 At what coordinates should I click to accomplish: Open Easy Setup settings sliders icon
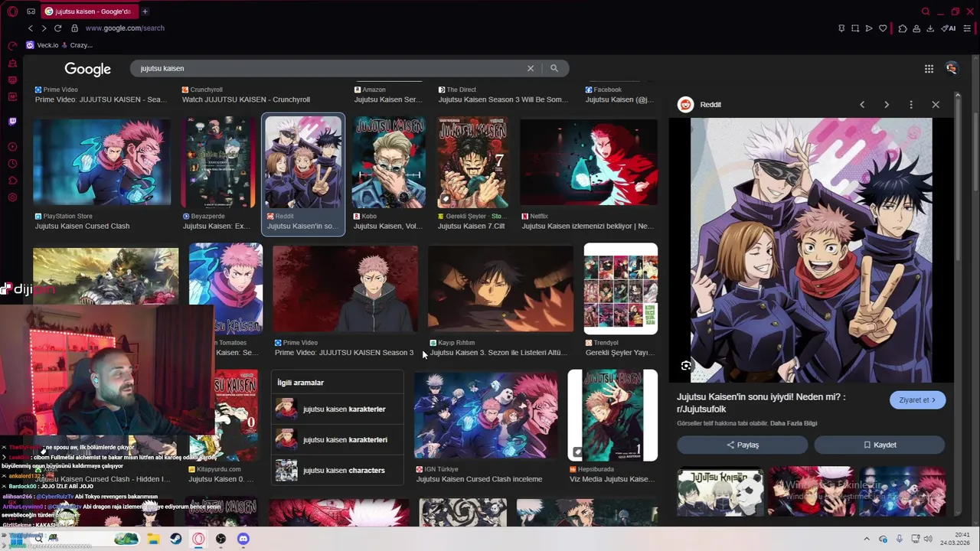(967, 28)
